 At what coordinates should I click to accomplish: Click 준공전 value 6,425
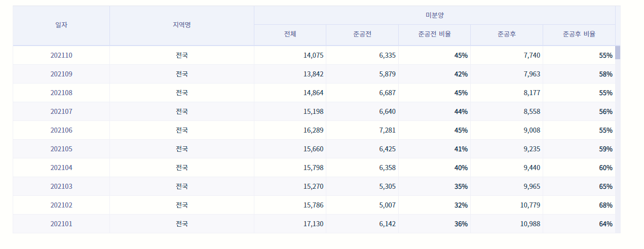(x=387, y=149)
